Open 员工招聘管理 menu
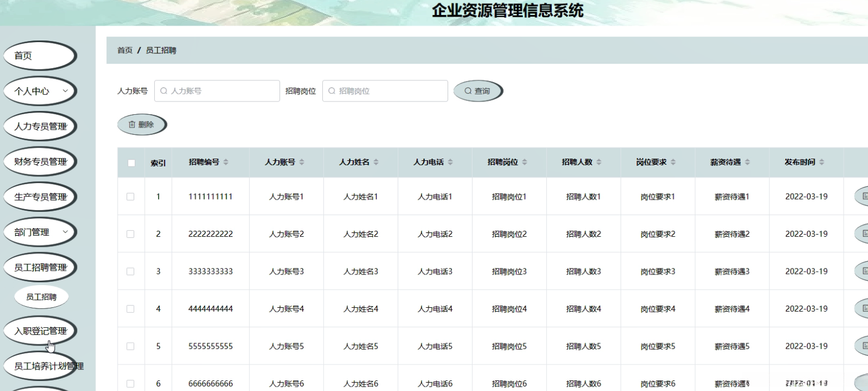The width and height of the screenshot is (868, 391). 39,267
